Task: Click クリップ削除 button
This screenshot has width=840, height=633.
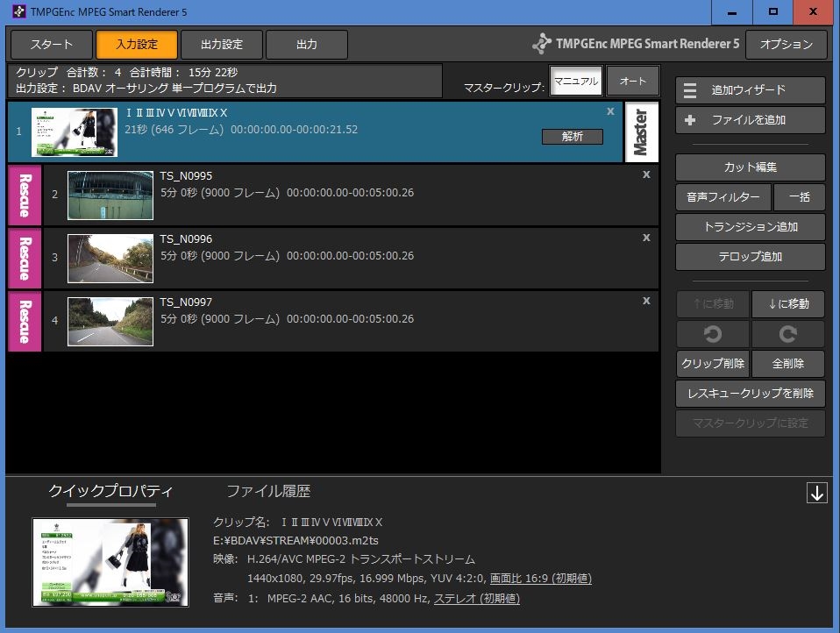Action: pos(713,364)
